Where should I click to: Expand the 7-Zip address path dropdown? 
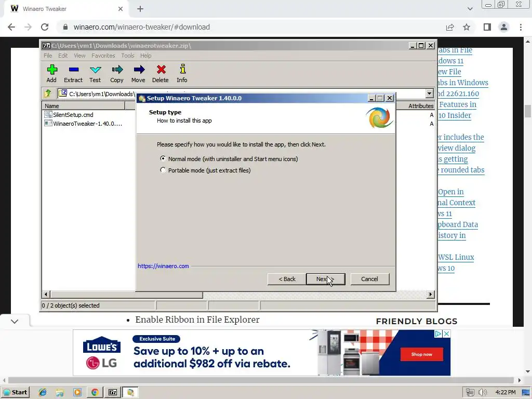point(429,94)
